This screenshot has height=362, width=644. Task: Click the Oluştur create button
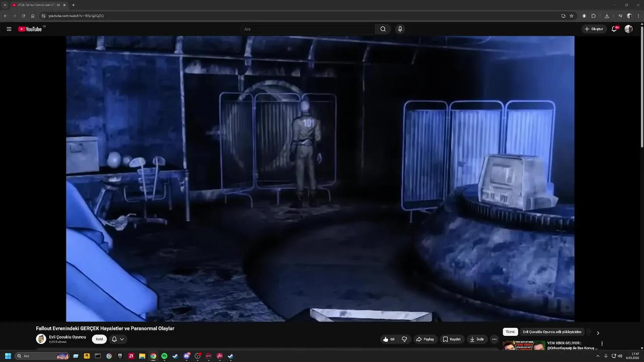point(594,29)
